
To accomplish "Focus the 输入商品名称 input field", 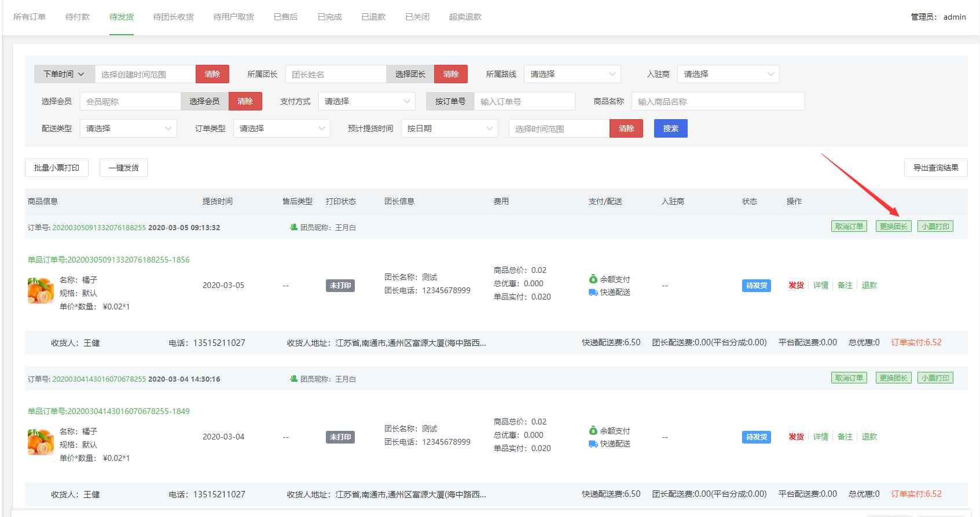I will point(718,101).
